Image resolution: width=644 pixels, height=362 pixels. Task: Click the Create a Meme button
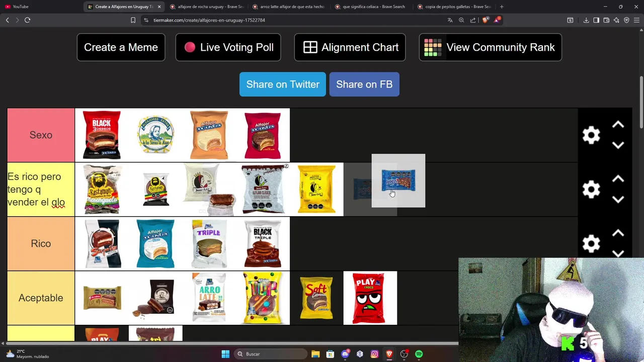tap(121, 47)
